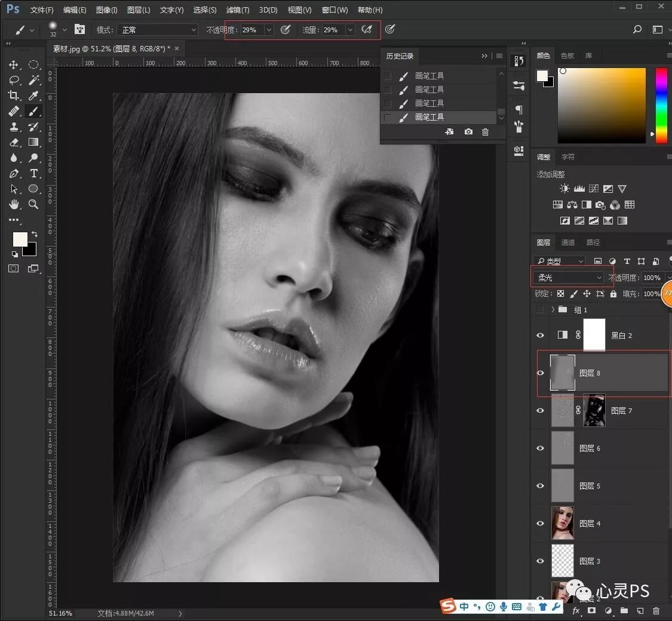Switch to the 通道 tab
Viewport: 672px width, 621px height.
click(568, 242)
